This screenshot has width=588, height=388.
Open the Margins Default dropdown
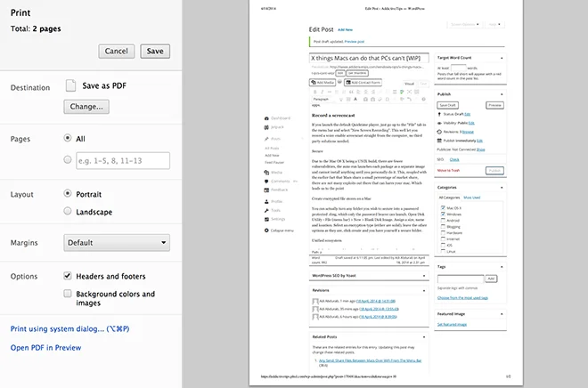coord(117,243)
